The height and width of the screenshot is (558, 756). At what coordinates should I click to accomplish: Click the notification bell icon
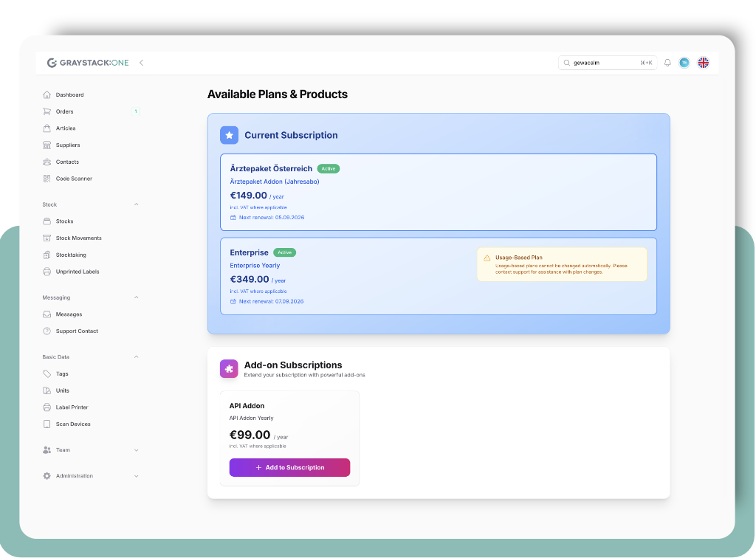[667, 63]
